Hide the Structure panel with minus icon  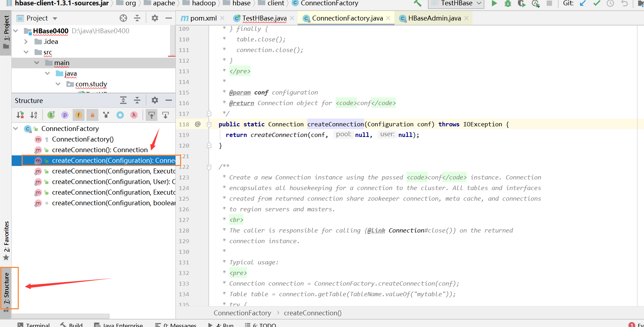[169, 100]
